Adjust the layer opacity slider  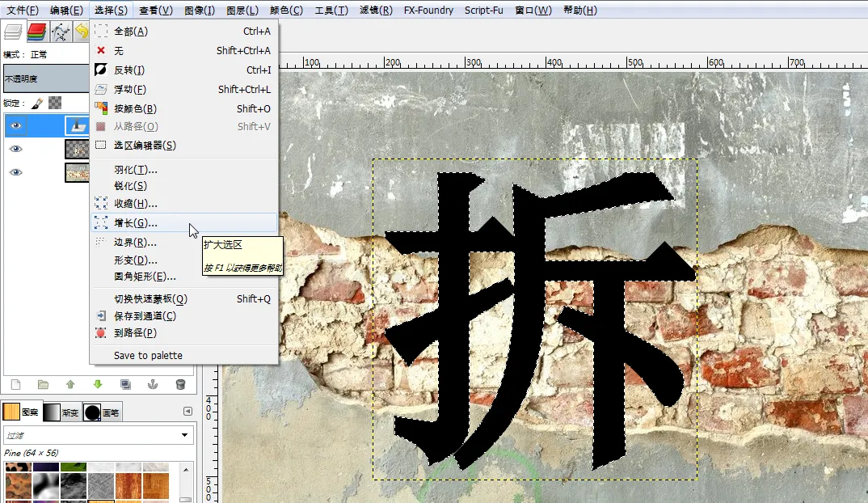[46, 78]
